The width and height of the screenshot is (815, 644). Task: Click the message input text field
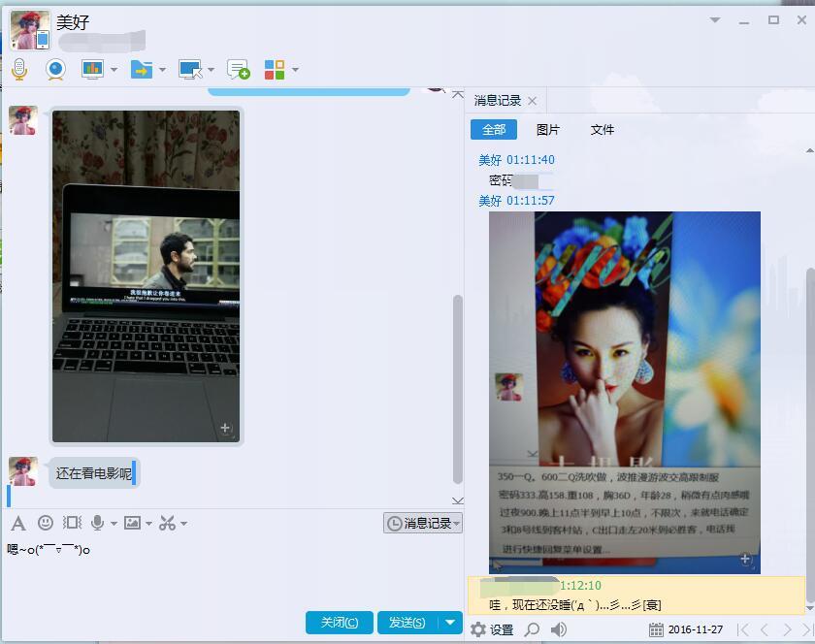click(x=231, y=572)
